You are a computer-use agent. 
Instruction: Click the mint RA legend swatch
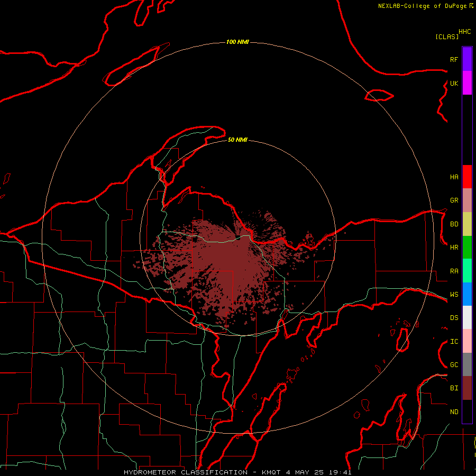[x=467, y=271]
